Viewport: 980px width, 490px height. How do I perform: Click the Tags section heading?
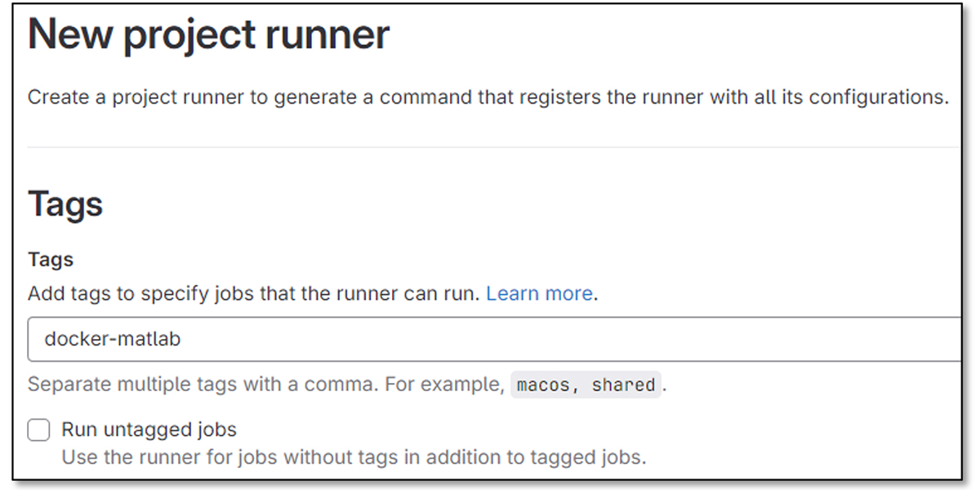[65, 203]
